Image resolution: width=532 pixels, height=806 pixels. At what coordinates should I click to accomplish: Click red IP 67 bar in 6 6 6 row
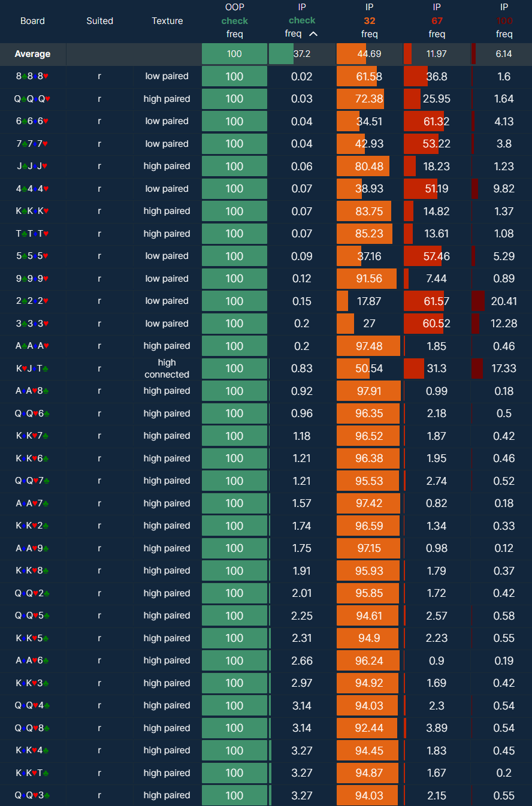(424, 121)
